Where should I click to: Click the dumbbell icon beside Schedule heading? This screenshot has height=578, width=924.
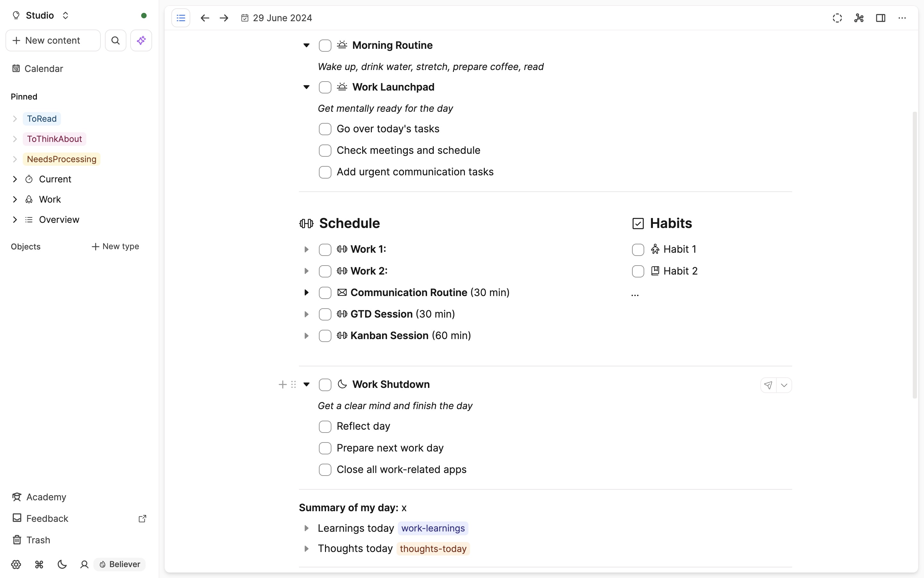pos(306,223)
